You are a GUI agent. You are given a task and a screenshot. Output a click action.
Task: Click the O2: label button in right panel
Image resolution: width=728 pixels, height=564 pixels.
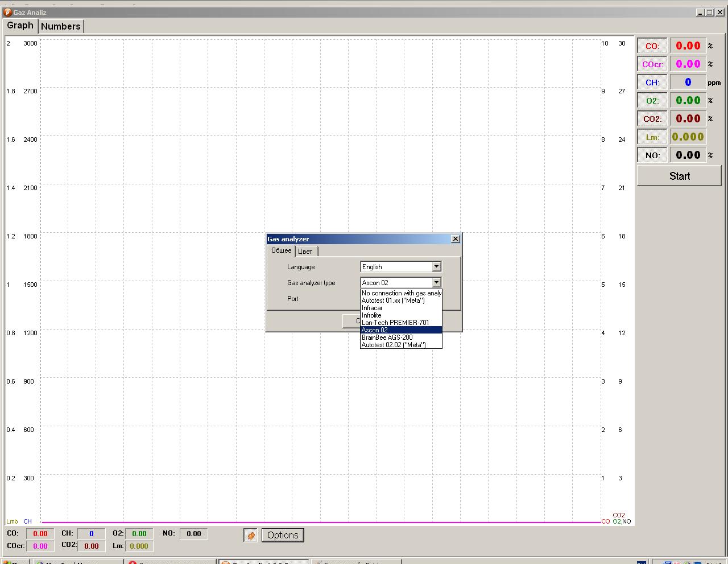point(652,101)
